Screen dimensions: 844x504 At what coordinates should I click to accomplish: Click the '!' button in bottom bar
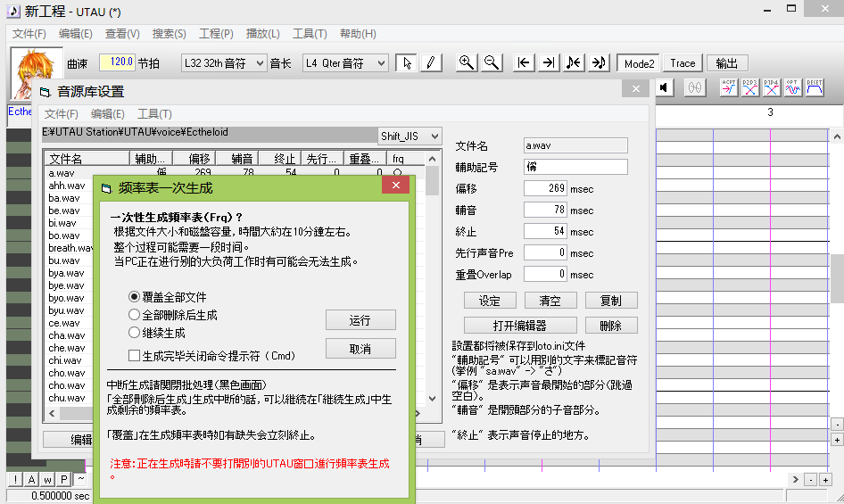coord(15,479)
